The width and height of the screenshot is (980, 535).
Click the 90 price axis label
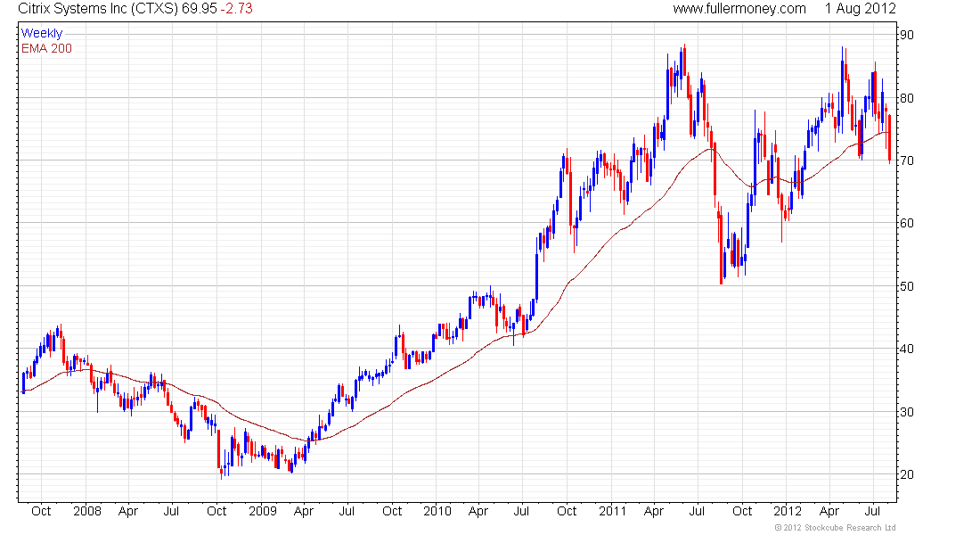click(x=906, y=35)
